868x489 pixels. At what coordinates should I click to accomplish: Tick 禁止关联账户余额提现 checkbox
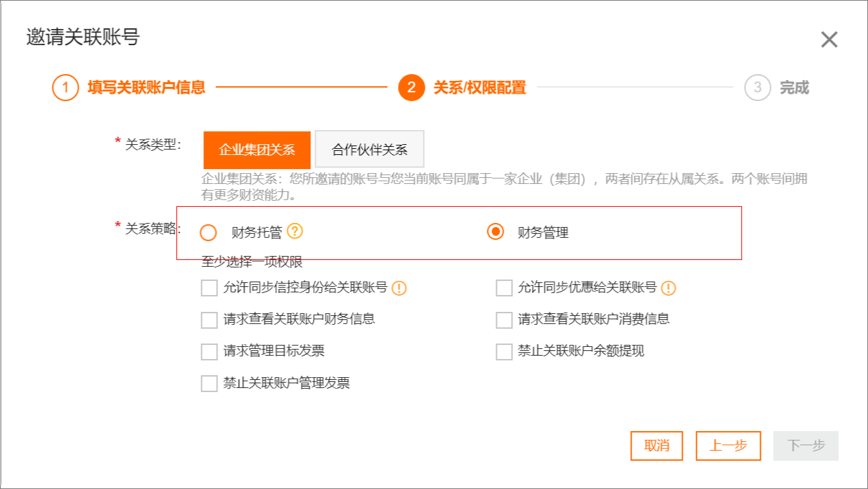(x=504, y=352)
